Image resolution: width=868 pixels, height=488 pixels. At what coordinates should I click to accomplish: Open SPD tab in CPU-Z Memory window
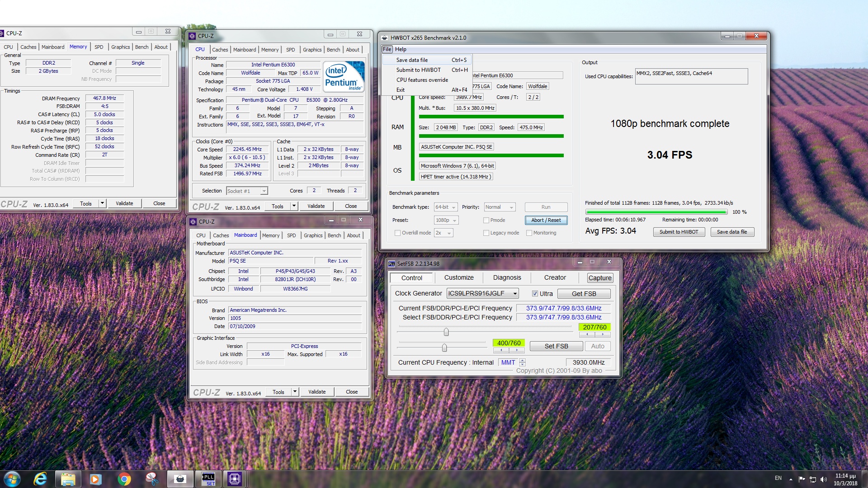pos(99,47)
